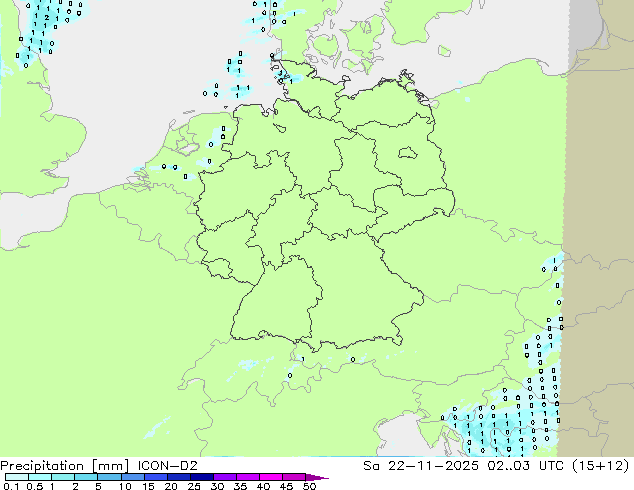Click the "50" legend scale label

[309, 486]
